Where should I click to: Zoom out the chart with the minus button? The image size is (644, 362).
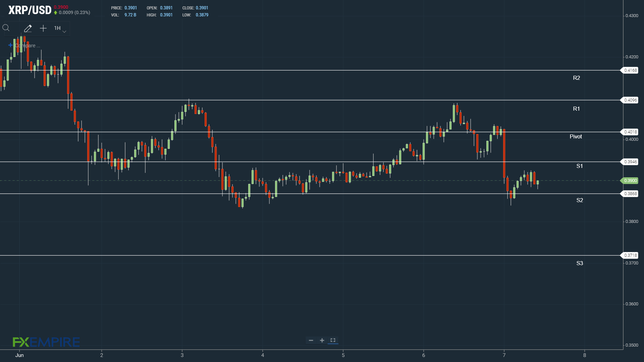coord(311,340)
